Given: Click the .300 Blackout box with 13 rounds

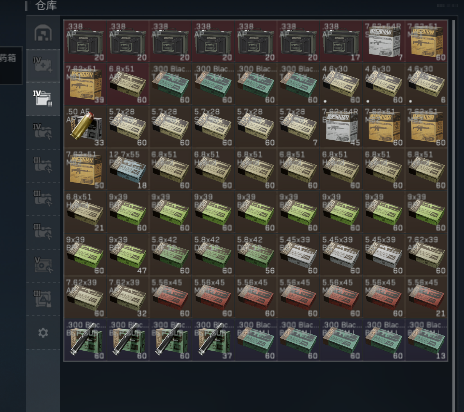Looking at the screenshot, I should pyautogui.click(x=427, y=340).
